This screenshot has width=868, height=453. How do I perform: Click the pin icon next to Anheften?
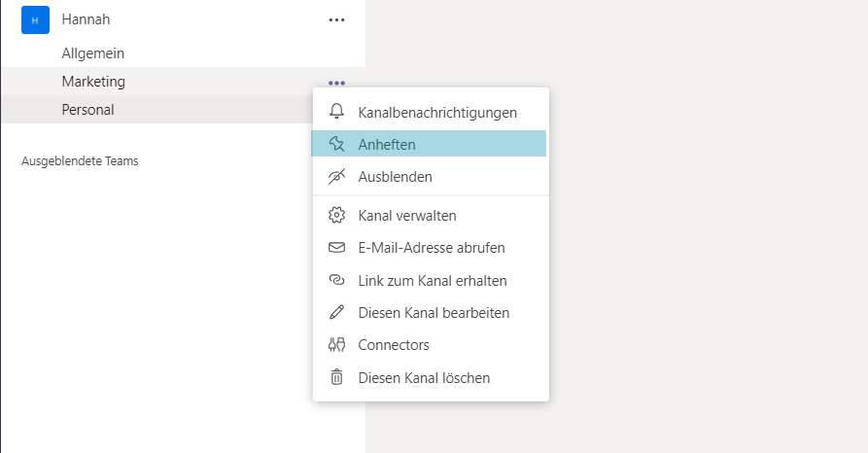coord(336,144)
